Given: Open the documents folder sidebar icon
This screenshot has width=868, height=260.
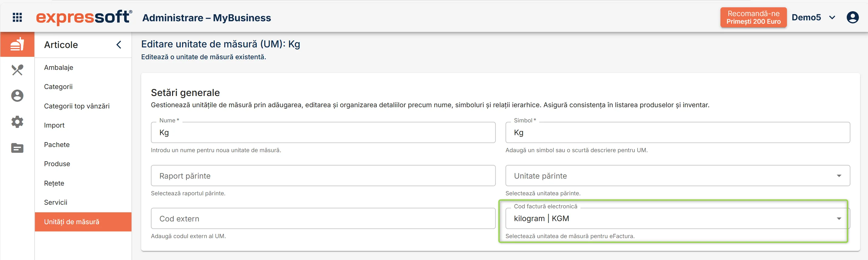Looking at the screenshot, I should [17, 148].
